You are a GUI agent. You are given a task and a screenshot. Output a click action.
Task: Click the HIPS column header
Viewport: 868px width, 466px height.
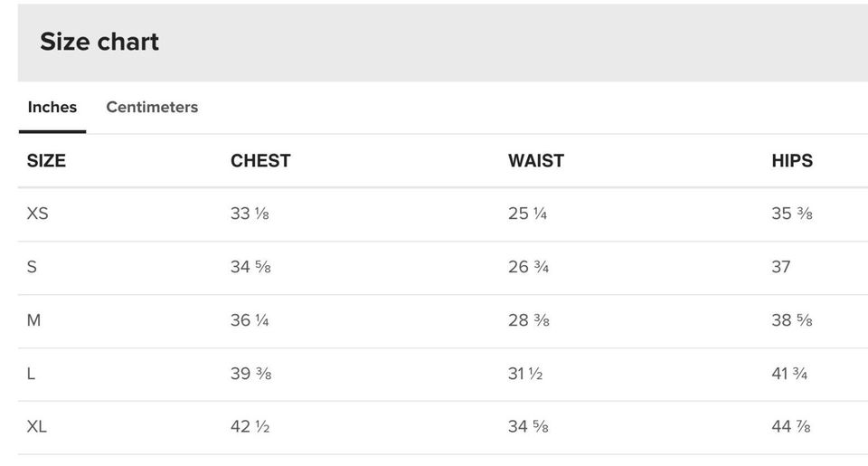click(792, 161)
